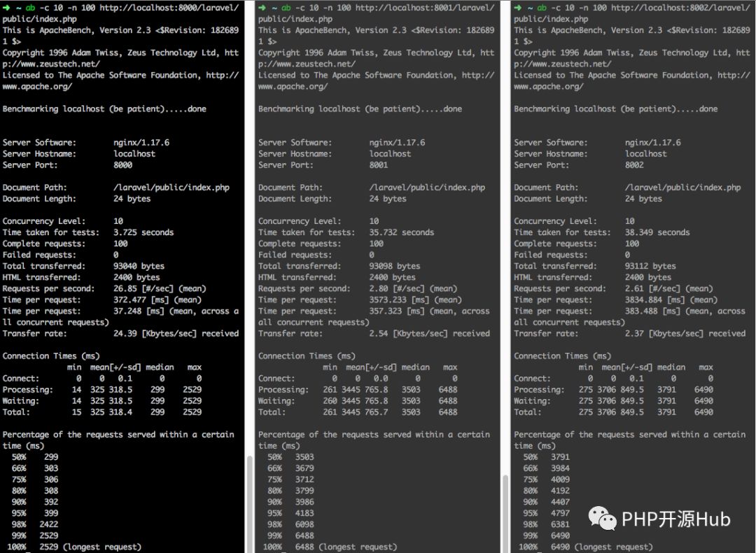
Task: Select total transferred "93112 bytes"
Action: pyautogui.click(x=650, y=266)
